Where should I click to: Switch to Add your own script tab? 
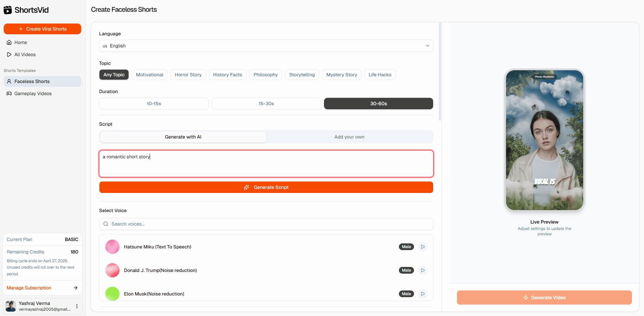pos(349,137)
